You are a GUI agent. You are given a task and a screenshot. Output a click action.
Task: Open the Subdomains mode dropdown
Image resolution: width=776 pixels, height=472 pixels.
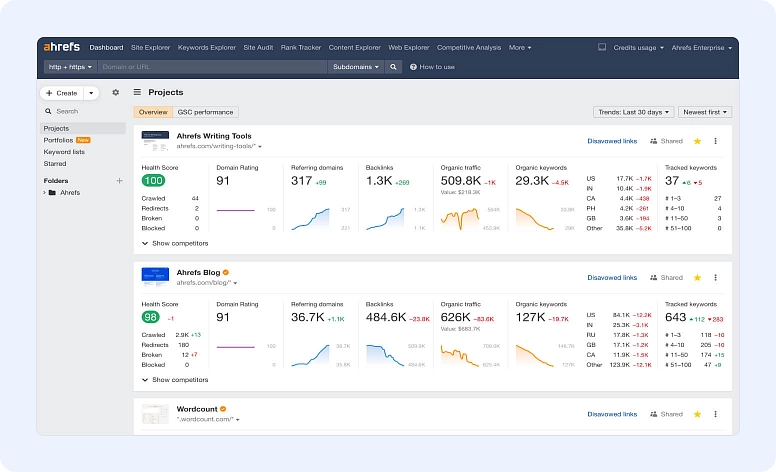pyautogui.click(x=356, y=67)
